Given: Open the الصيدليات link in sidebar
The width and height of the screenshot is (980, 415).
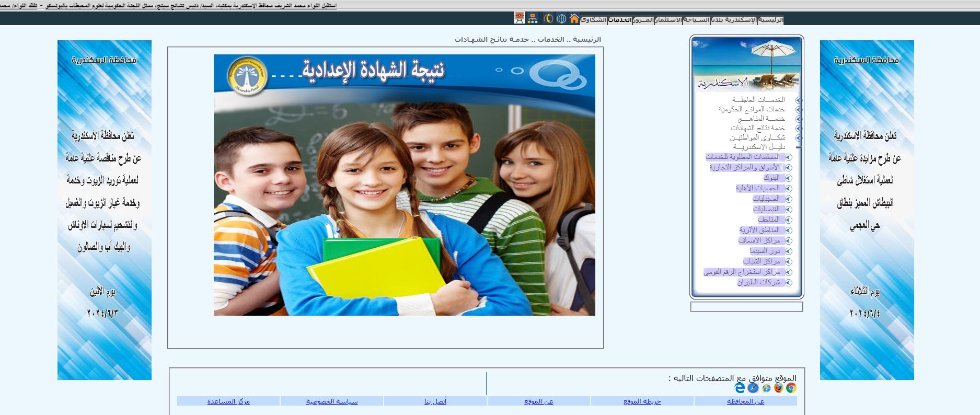Looking at the screenshot, I should point(766,199).
